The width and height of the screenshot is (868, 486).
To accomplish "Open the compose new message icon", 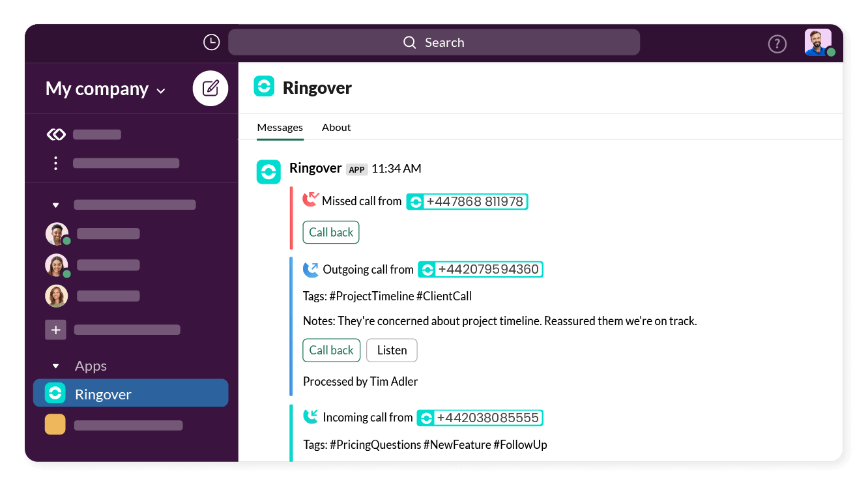I will tap(210, 88).
